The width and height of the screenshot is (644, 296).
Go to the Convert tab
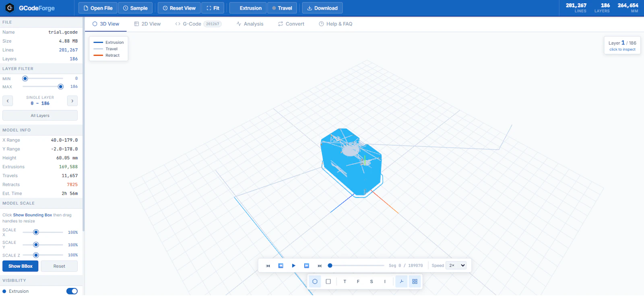click(291, 24)
